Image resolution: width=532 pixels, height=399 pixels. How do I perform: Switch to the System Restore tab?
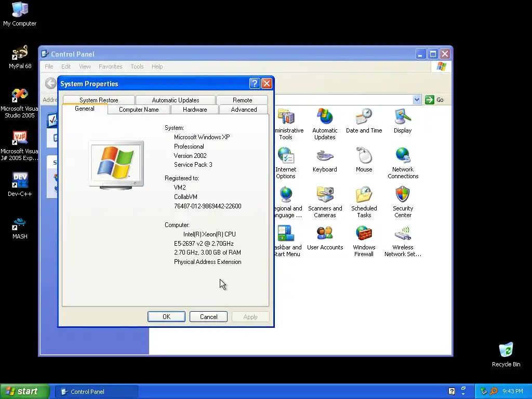pyautogui.click(x=99, y=100)
